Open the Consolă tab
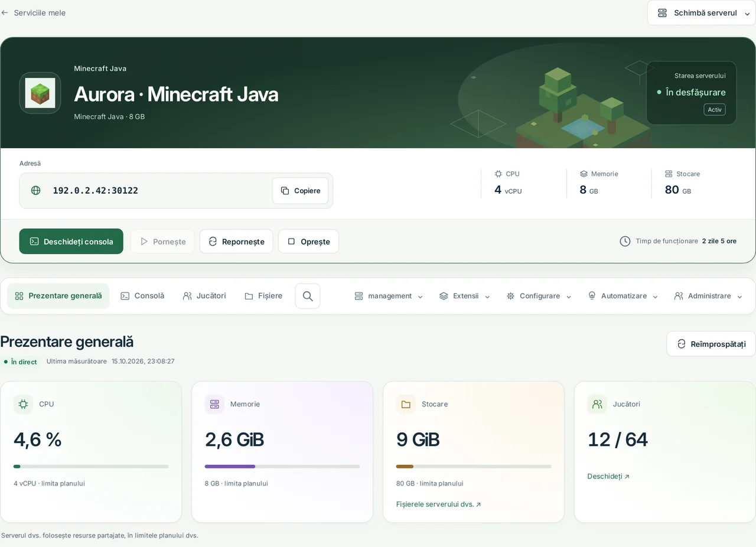This screenshot has height=547, width=756. (x=142, y=296)
